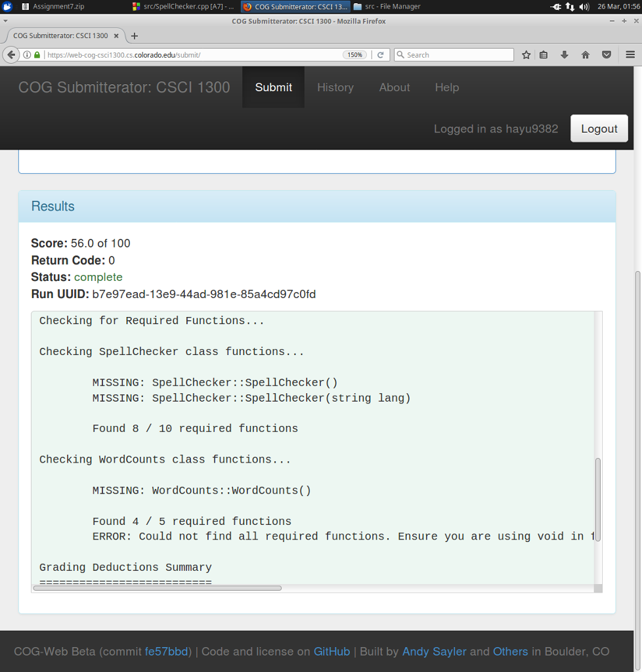
Task: Click the Firefox back arrow button
Action: click(11, 55)
